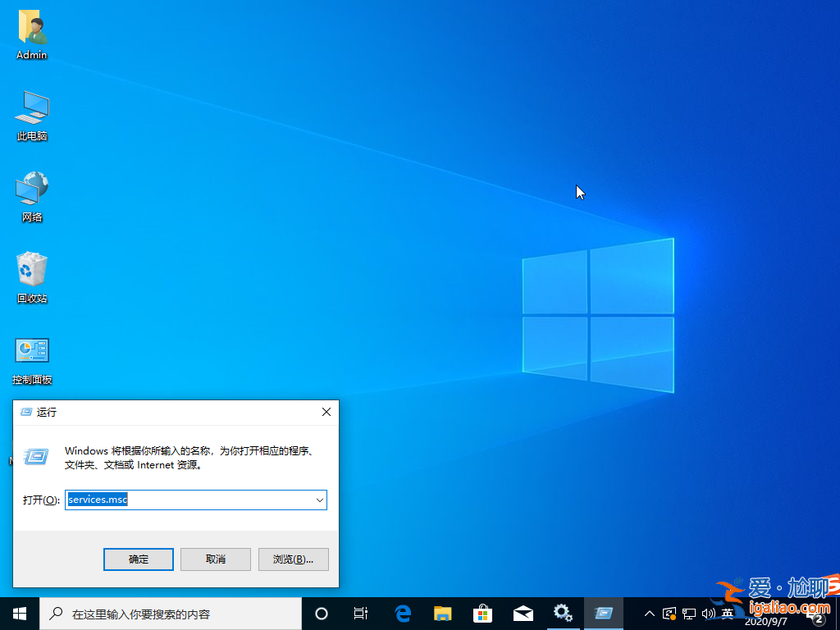
Task: Confirm running services.msc with 确定
Action: (138, 559)
